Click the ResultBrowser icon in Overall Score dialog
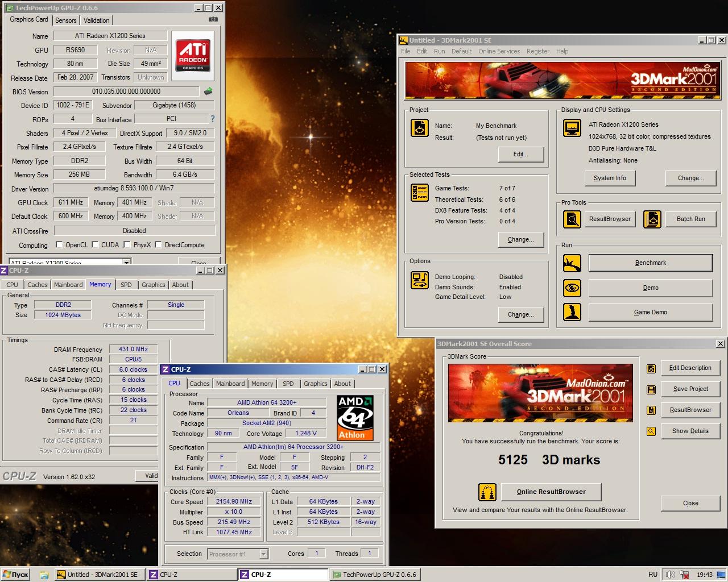Image resolution: width=728 pixels, height=582 pixels. (x=651, y=410)
